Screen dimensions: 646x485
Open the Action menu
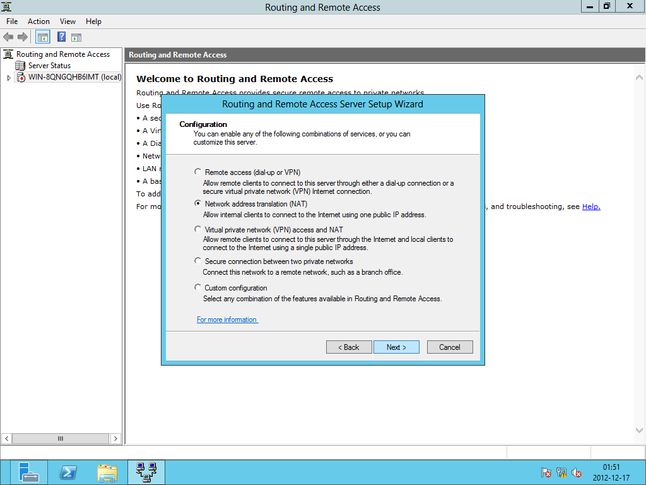pos(39,21)
